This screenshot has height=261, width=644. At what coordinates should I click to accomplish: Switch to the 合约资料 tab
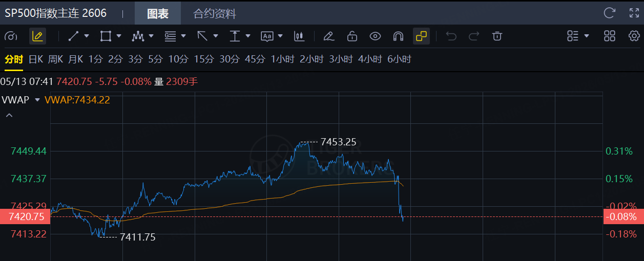click(x=215, y=14)
